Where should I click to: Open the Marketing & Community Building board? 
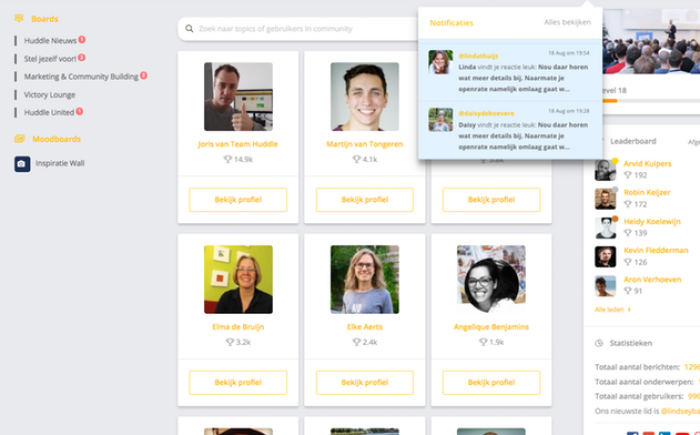81,76
